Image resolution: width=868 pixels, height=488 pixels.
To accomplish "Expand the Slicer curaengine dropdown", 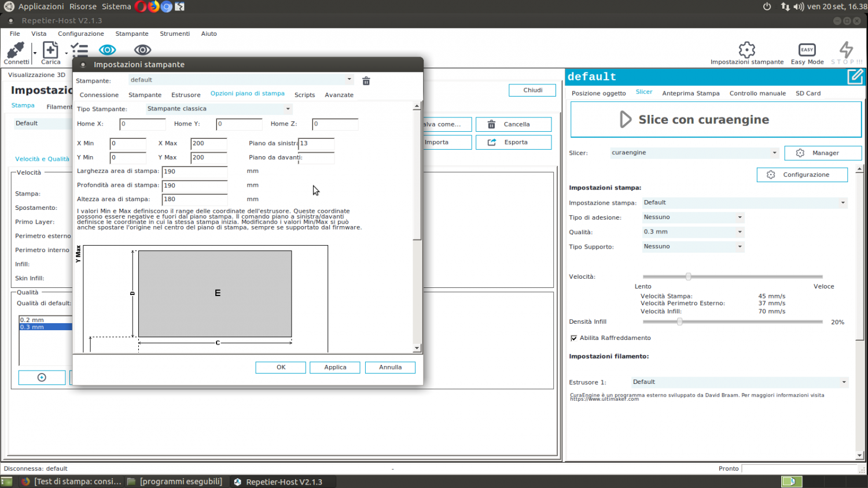I will 694,153.
